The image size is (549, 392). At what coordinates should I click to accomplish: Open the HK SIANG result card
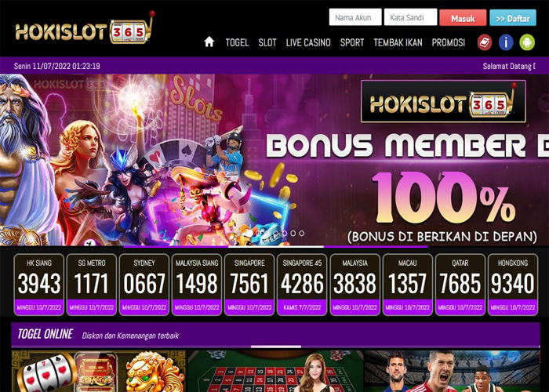(x=39, y=285)
